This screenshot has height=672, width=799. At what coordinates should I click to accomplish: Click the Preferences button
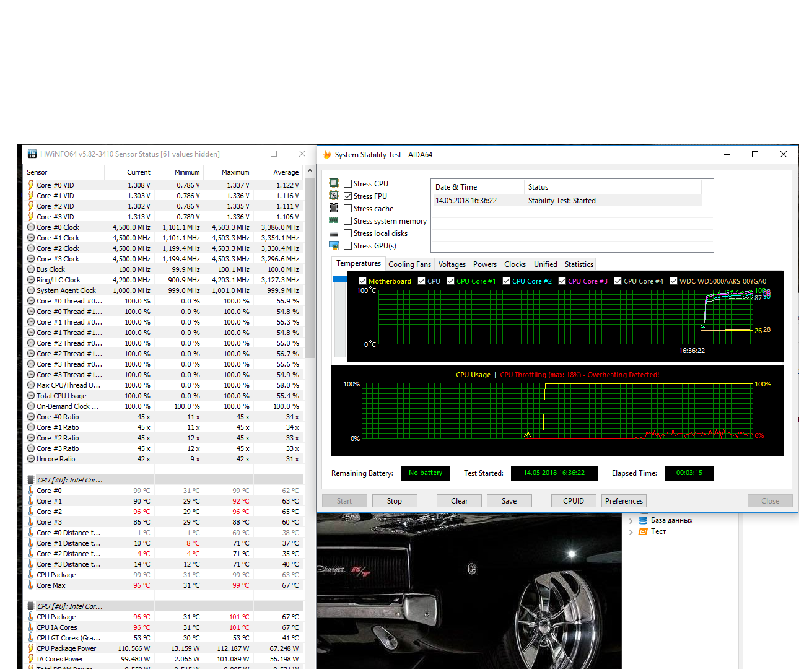point(624,501)
